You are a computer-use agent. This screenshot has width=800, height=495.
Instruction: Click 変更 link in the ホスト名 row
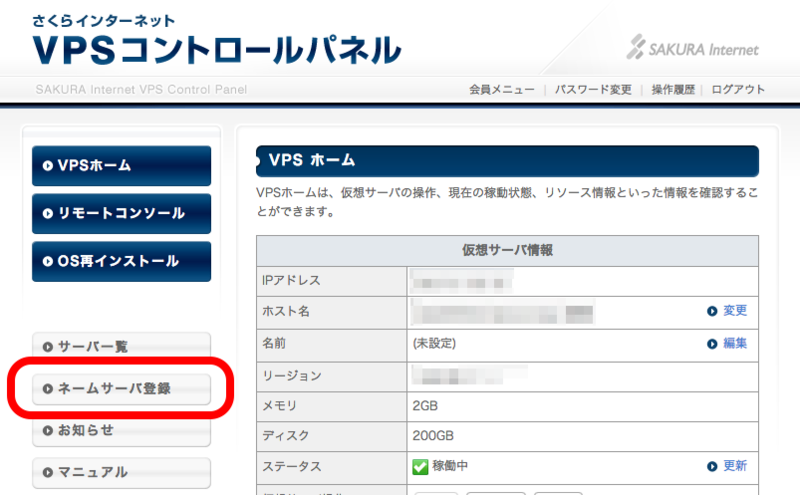[x=735, y=311]
